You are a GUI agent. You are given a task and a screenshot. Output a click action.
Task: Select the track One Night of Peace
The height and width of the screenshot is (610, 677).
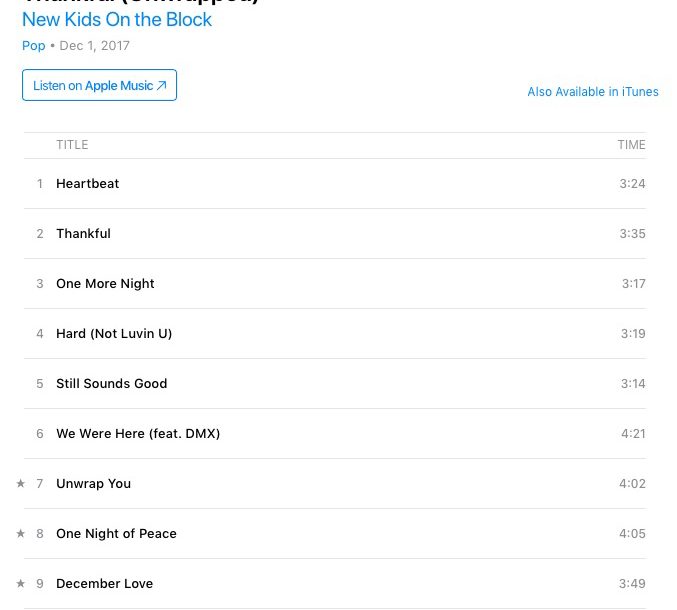coord(335,534)
